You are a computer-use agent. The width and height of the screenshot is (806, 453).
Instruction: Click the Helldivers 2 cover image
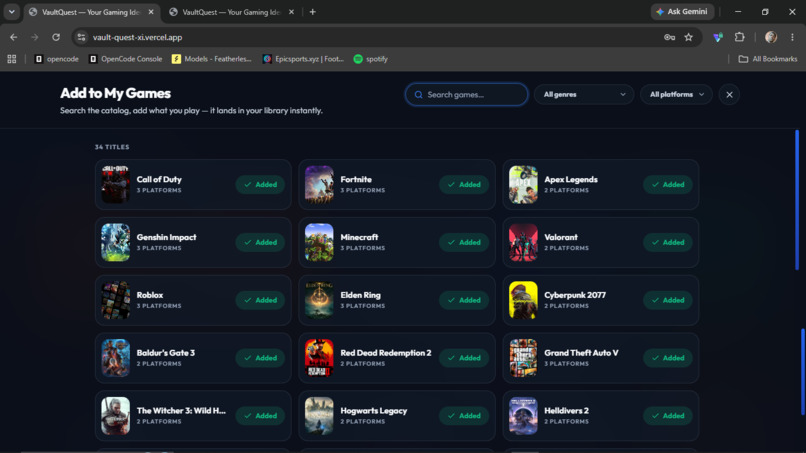[523, 415]
